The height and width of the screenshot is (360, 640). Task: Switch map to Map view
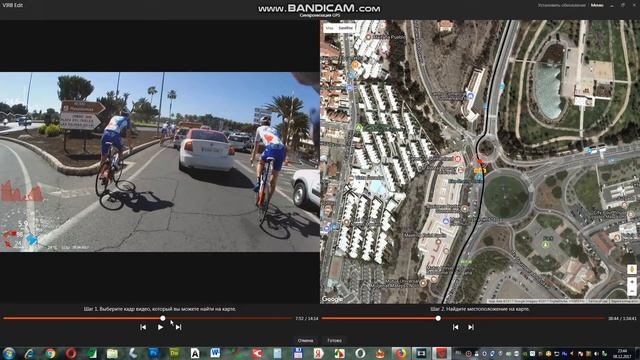(x=329, y=28)
